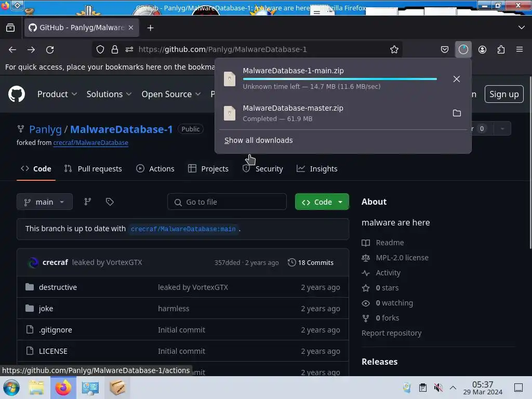This screenshot has height=399, width=532.
Task: Open the Panlyg user profile link
Action: point(46,129)
